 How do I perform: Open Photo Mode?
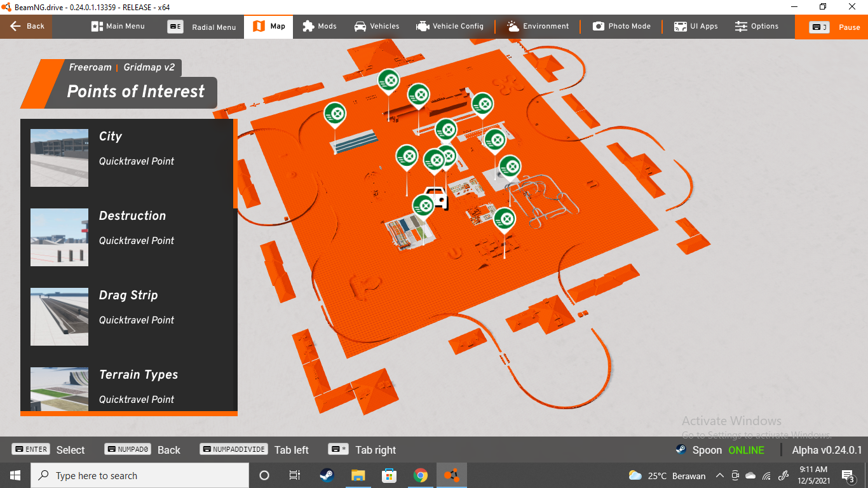point(621,27)
